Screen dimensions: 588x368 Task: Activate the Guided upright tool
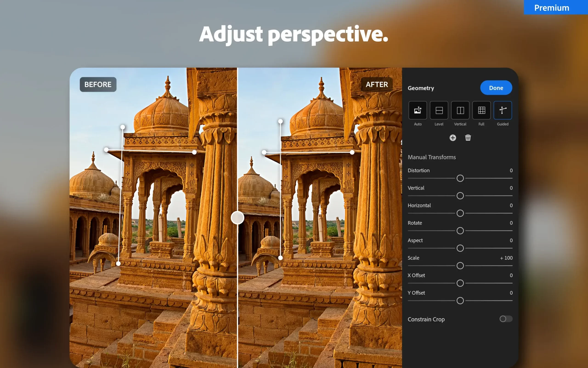502,110
